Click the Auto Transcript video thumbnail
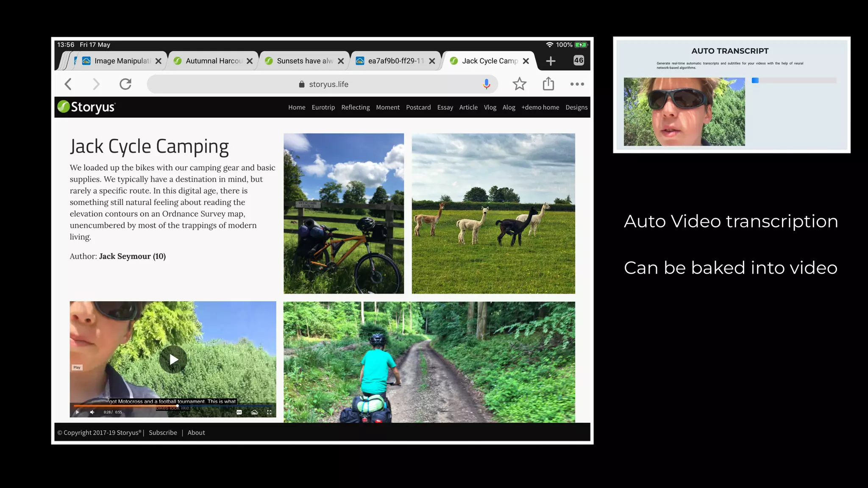Image resolution: width=868 pixels, height=488 pixels. [x=684, y=112]
